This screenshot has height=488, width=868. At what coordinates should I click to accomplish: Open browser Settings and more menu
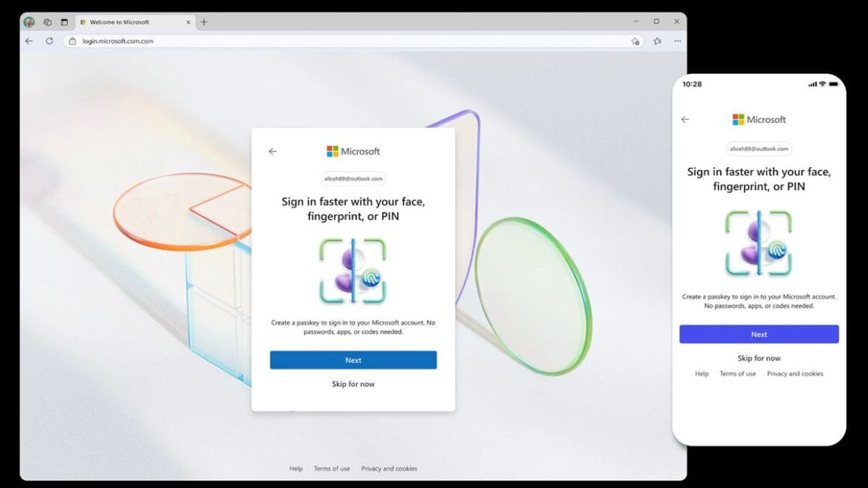coord(677,41)
